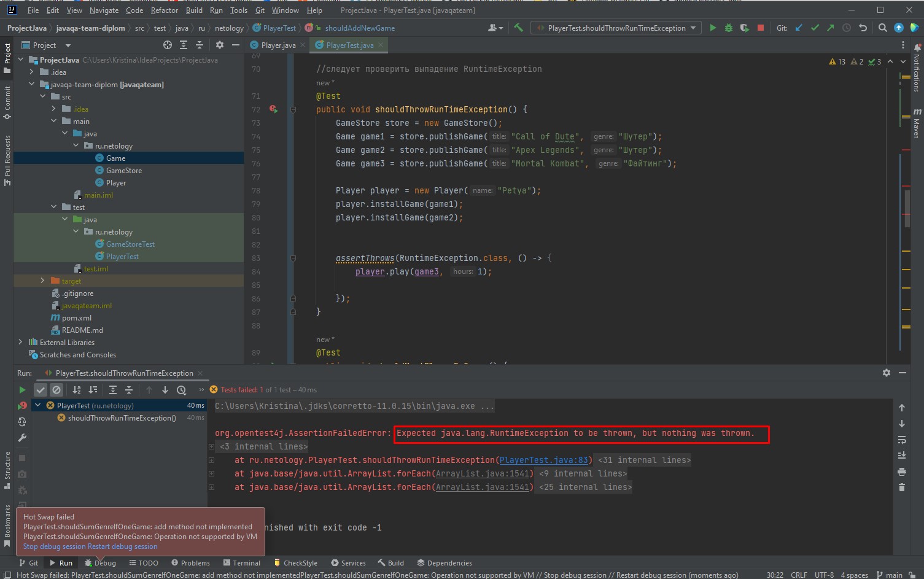Stop the running process
The width and height of the screenshot is (924, 579).
[759, 28]
